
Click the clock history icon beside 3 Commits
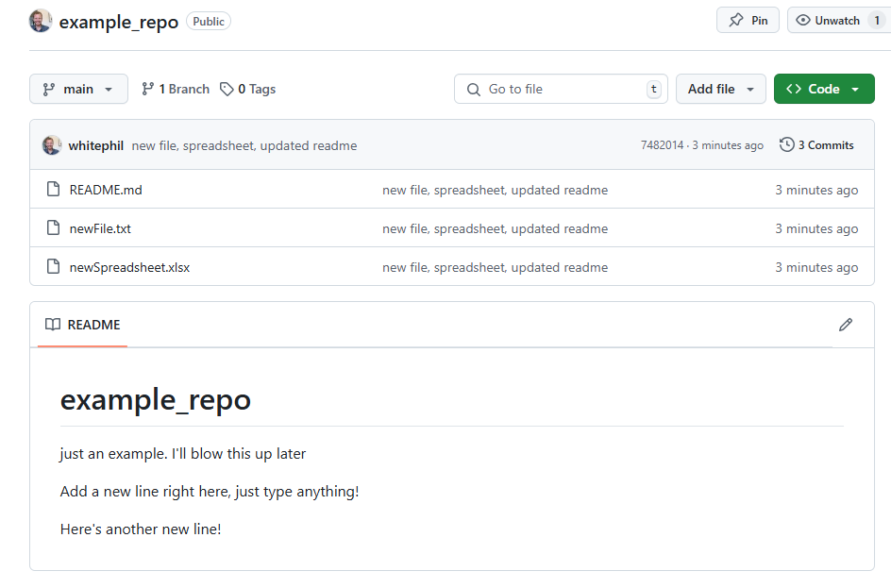point(786,144)
